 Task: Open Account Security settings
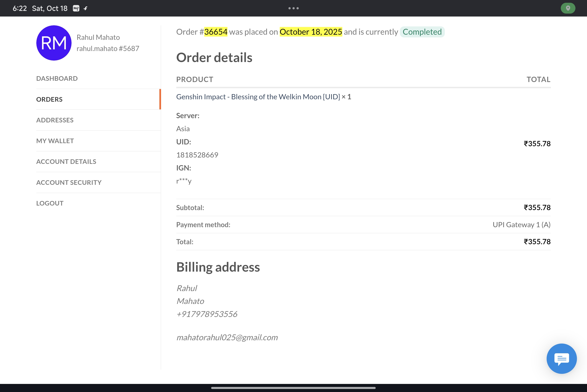coord(69,182)
